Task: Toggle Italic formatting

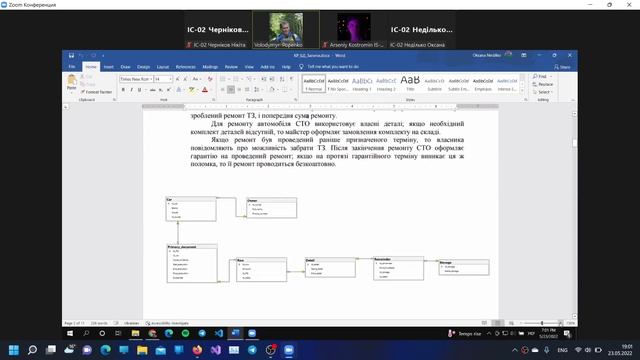Action: tap(131, 90)
